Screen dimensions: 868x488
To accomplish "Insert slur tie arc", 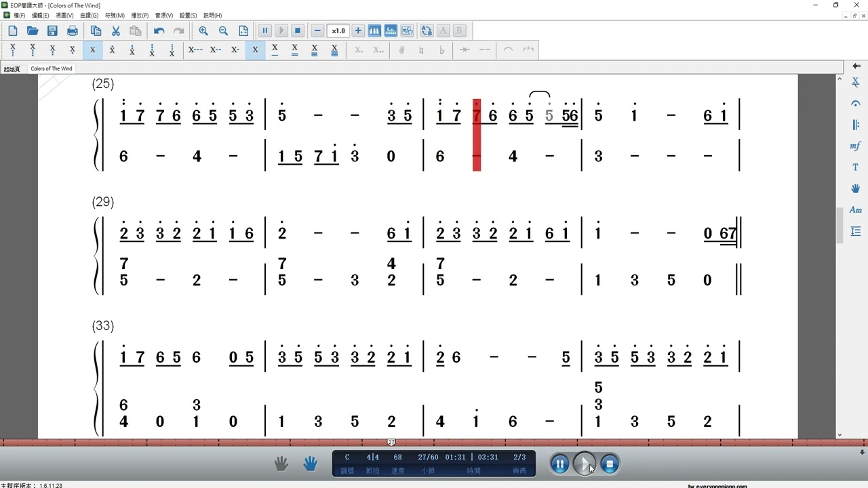I will click(x=508, y=50).
